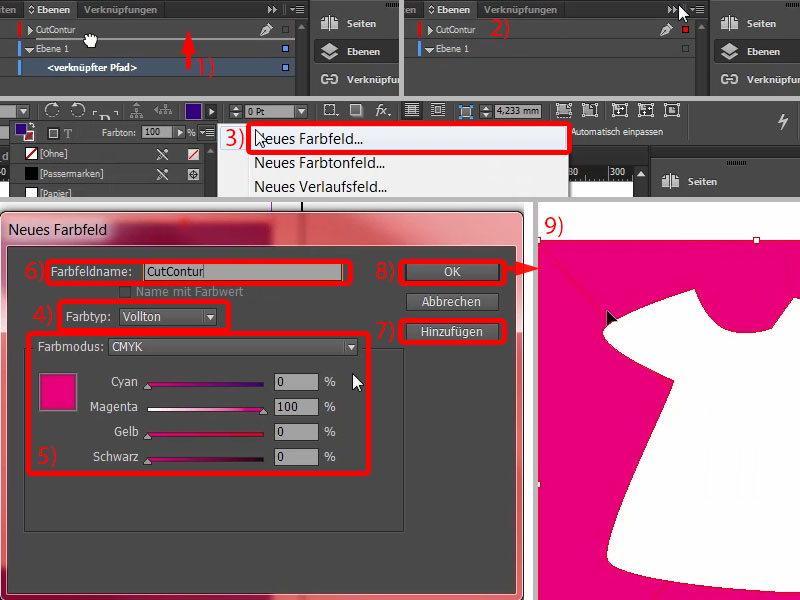Image resolution: width=800 pixels, height=600 pixels.
Task: Select formatting affects container icon
Action: pos(53,133)
